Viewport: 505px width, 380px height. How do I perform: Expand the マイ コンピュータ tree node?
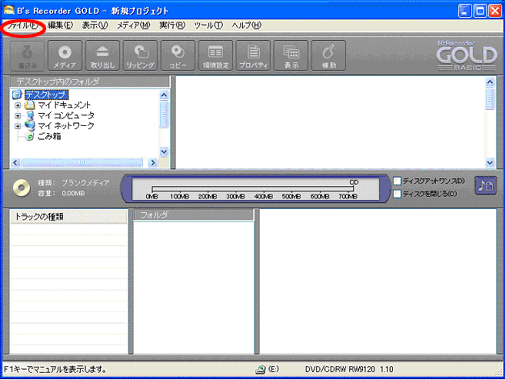coord(18,116)
